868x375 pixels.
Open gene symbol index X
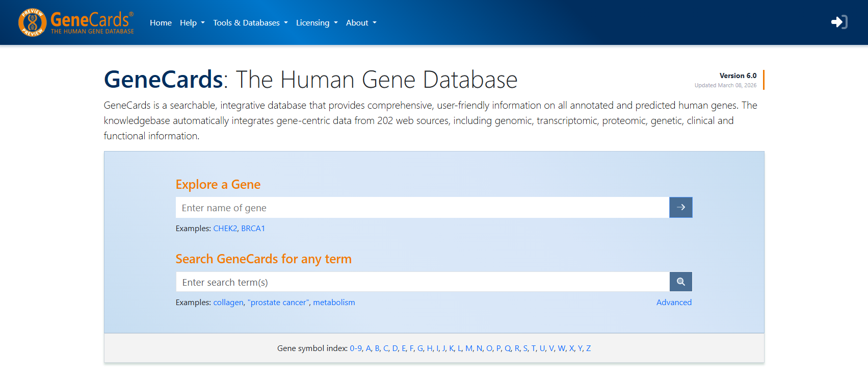coord(572,348)
